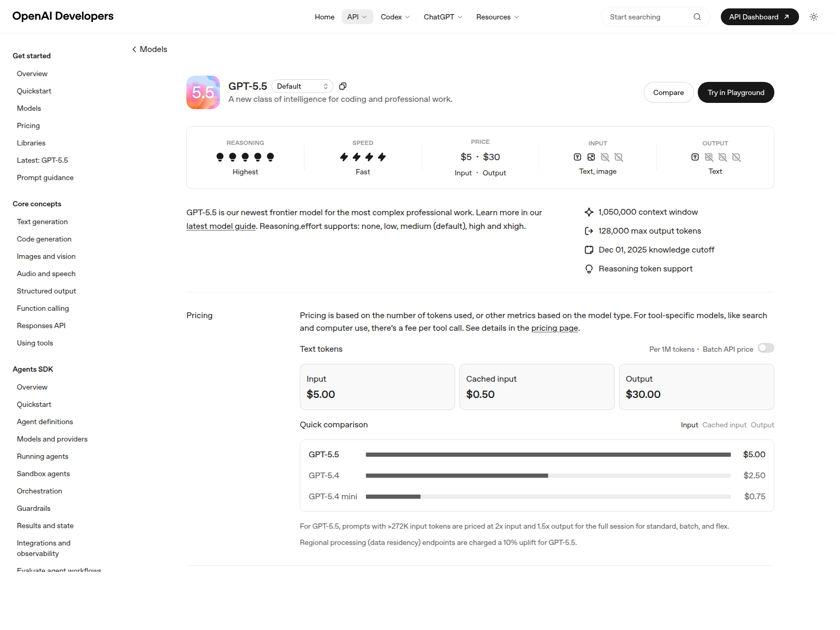This screenshot has width=840, height=630.
Task: Open the latest model guide link
Action: click(x=221, y=226)
